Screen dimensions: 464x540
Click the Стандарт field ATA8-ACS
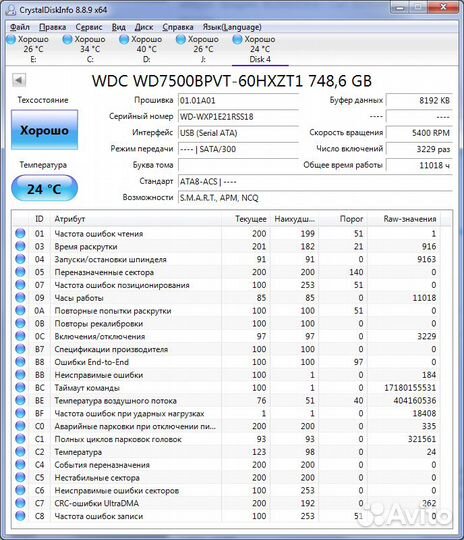pyautogui.click(x=315, y=181)
